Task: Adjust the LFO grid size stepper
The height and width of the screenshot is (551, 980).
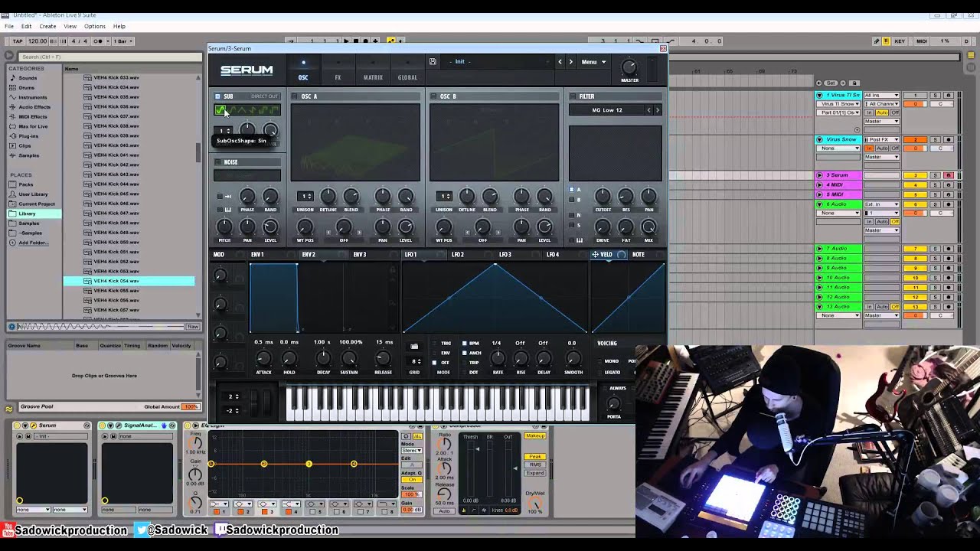Action: (416, 361)
